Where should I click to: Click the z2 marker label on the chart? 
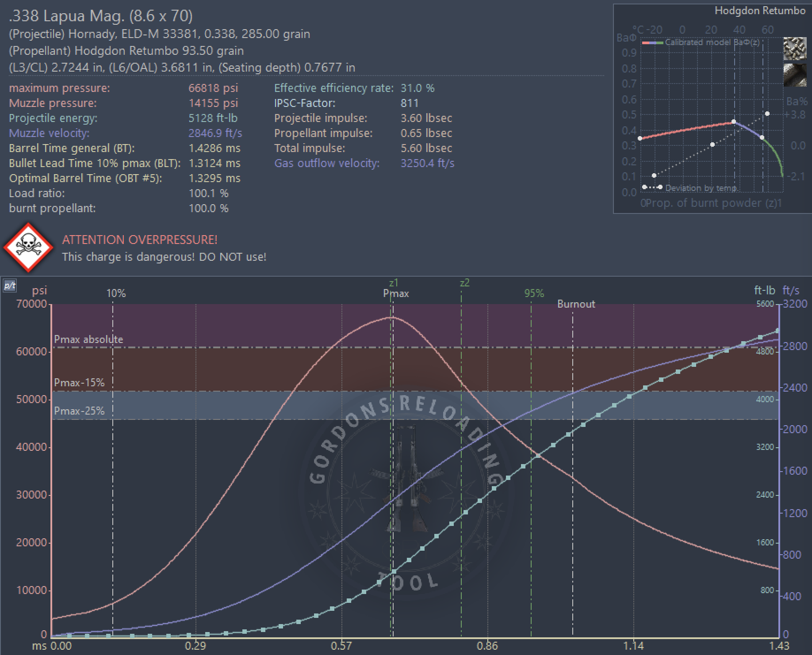pos(464,283)
